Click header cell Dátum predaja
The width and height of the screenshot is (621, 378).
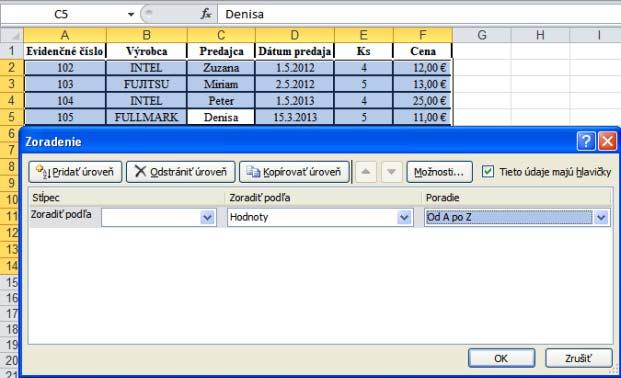click(x=295, y=51)
